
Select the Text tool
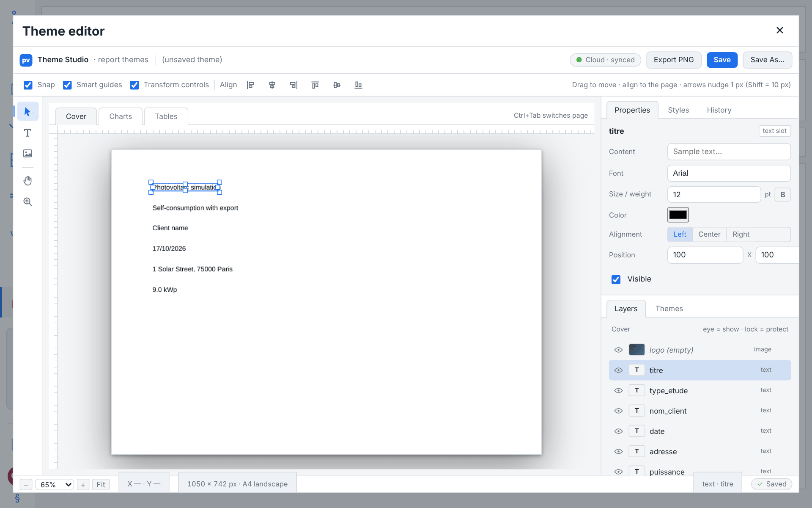28,133
